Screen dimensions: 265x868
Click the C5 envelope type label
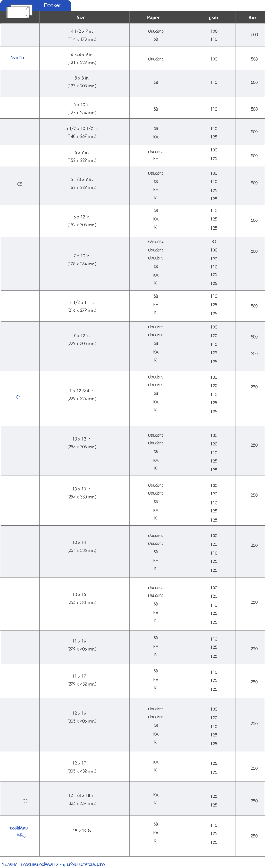point(19,184)
